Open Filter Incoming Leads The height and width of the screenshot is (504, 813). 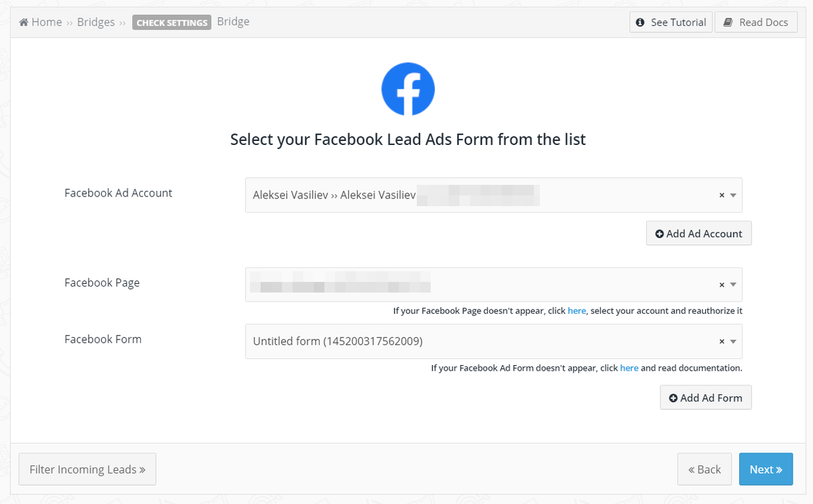pyautogui.click(x=87, y=469)
